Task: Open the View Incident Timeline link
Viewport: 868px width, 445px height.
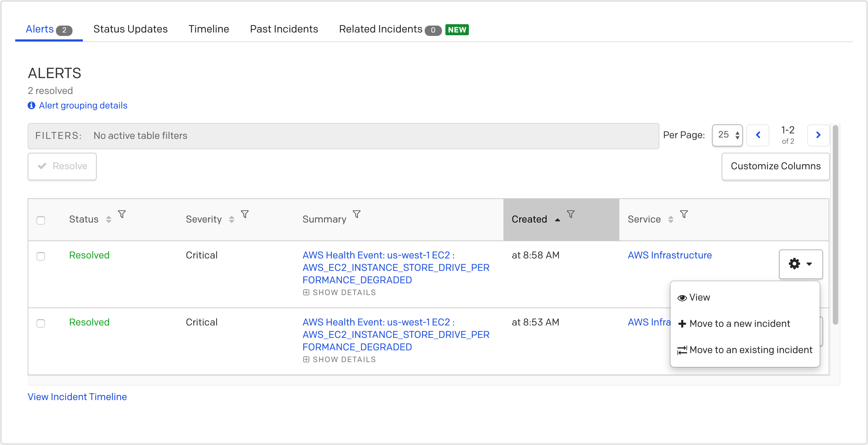Action: [x=77, y=397]
